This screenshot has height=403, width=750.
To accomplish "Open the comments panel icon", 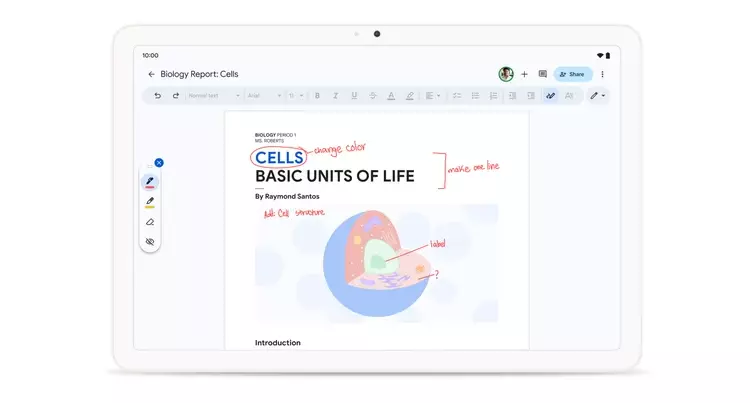I will 542,74.
